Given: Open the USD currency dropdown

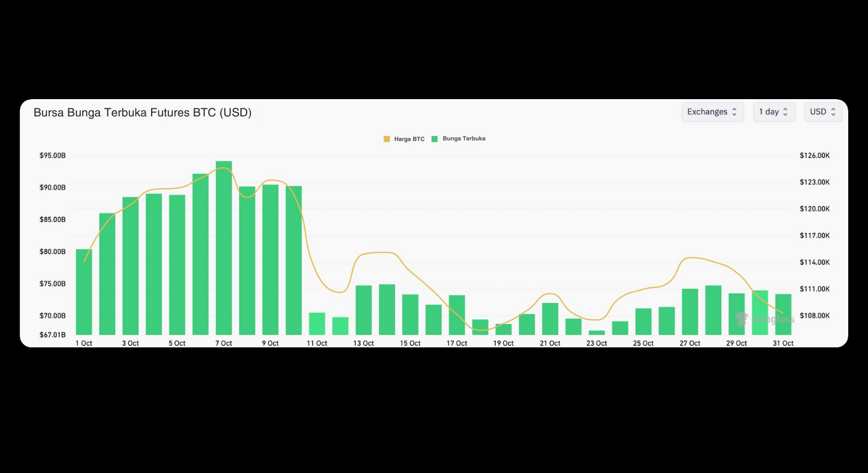Looking at the screenshot, I should [823, 111].
